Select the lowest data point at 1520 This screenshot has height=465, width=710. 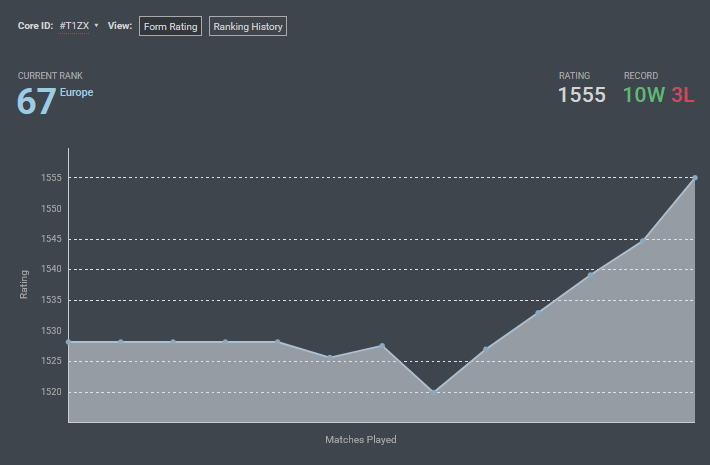434,392
